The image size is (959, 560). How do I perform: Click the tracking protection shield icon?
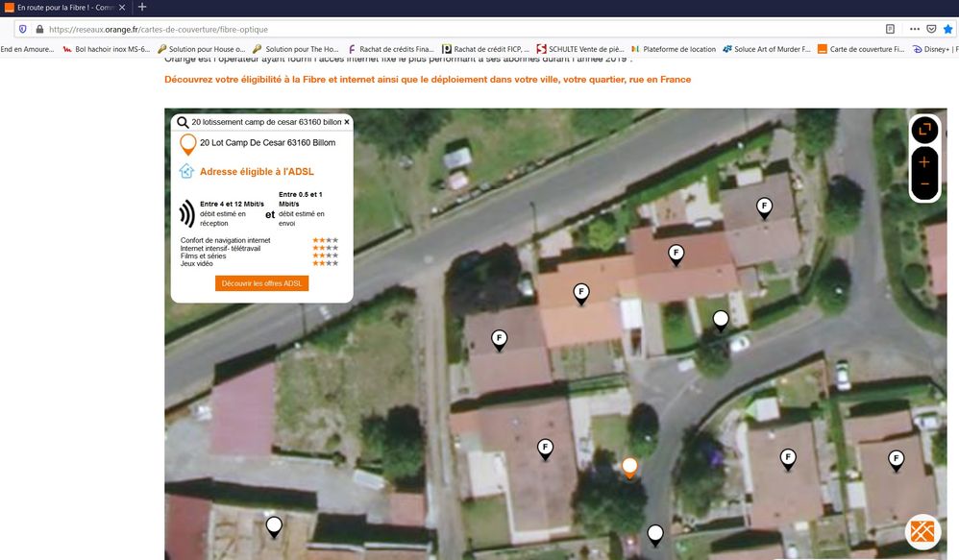point(23,29)
